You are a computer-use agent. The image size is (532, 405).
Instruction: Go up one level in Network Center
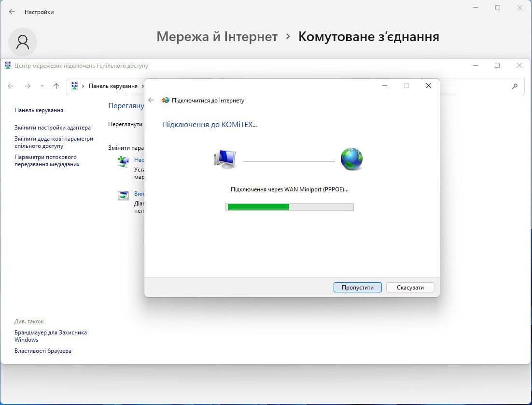coord(56,86)
